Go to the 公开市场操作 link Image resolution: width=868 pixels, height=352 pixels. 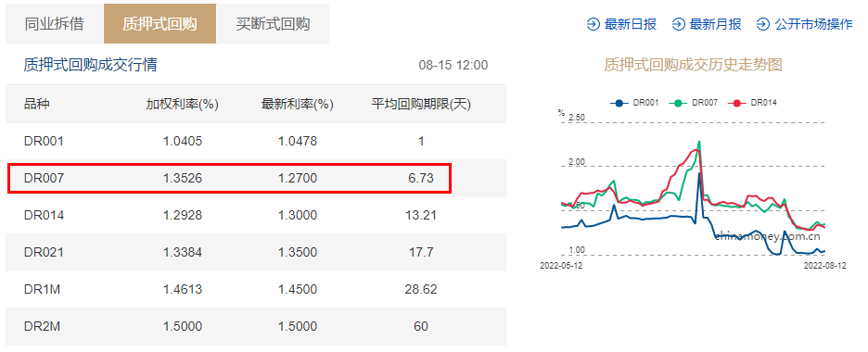(814, 24)
